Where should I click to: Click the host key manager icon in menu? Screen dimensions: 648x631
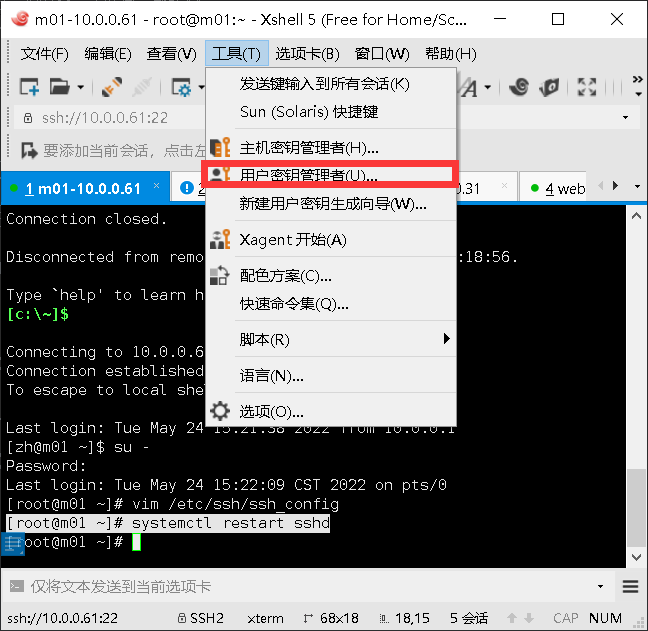click(220, 147)
